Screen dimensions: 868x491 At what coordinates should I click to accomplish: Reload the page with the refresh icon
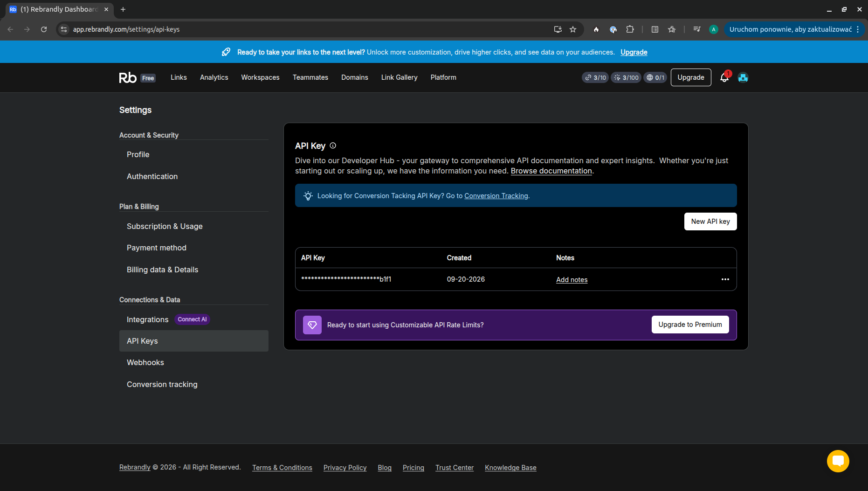44,29
